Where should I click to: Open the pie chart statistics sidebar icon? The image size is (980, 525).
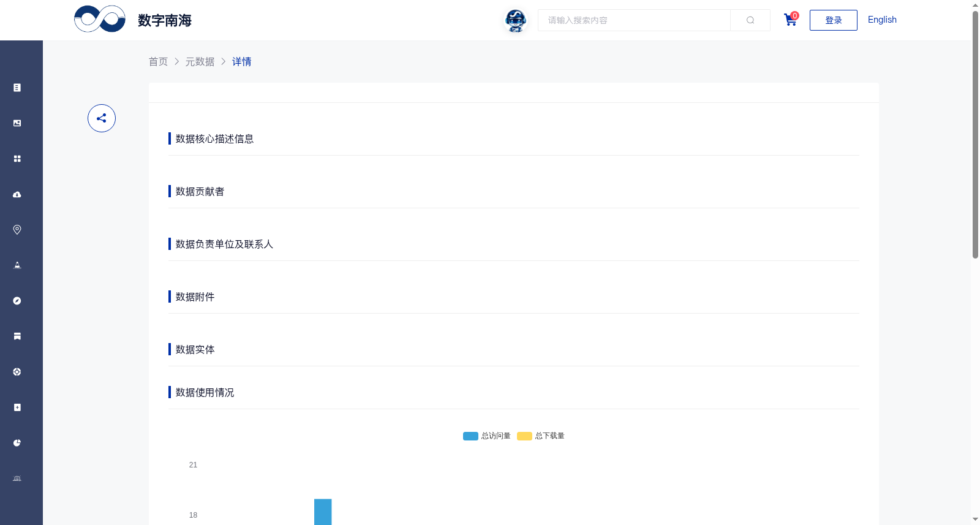pyautogui.click(x=17, y=443)
